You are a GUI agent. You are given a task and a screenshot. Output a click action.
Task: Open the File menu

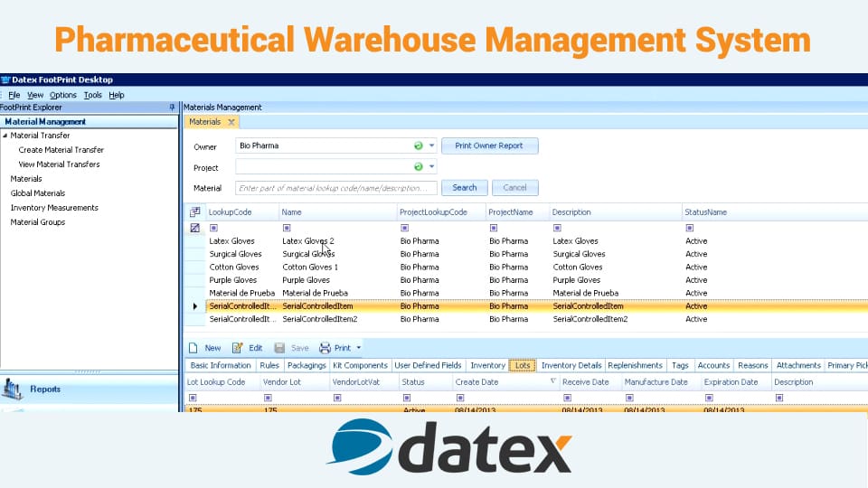click(14, 95)
